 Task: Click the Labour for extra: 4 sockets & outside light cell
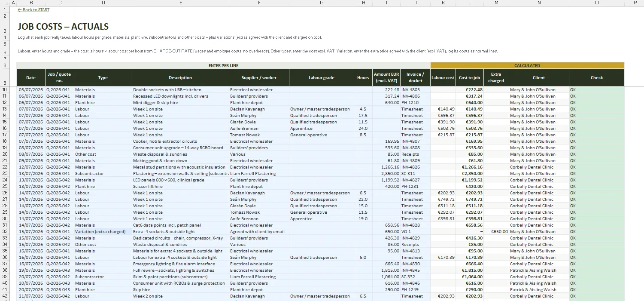point(180,258)
